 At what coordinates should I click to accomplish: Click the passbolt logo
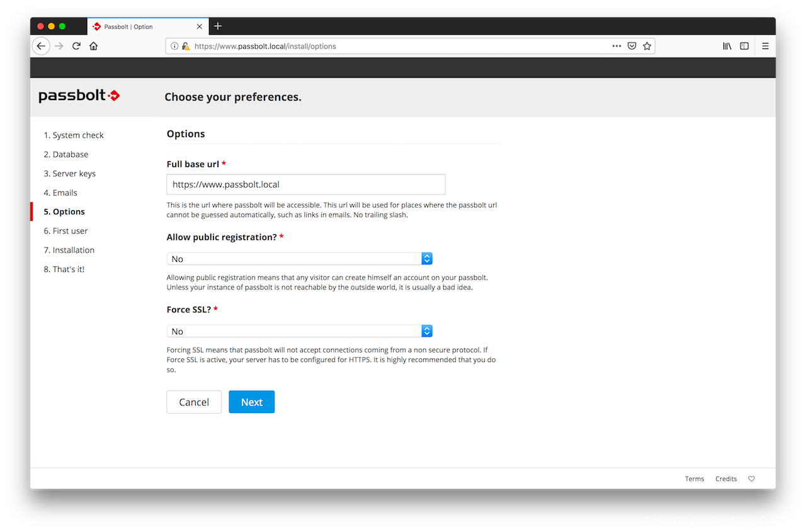[79, 96]
